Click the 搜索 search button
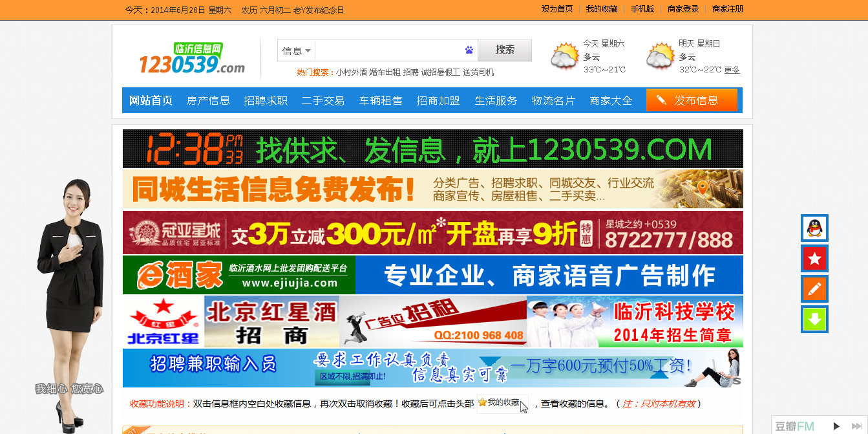 505,50
